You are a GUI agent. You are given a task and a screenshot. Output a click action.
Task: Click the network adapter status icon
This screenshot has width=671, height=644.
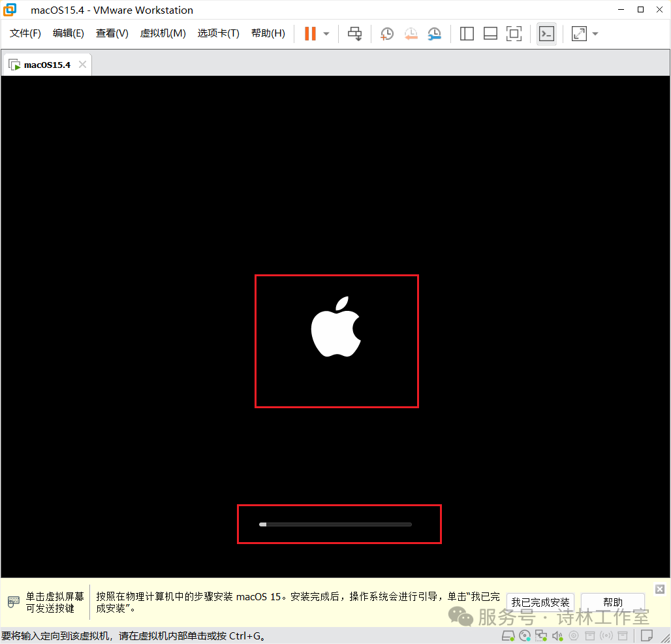point(541,636)
